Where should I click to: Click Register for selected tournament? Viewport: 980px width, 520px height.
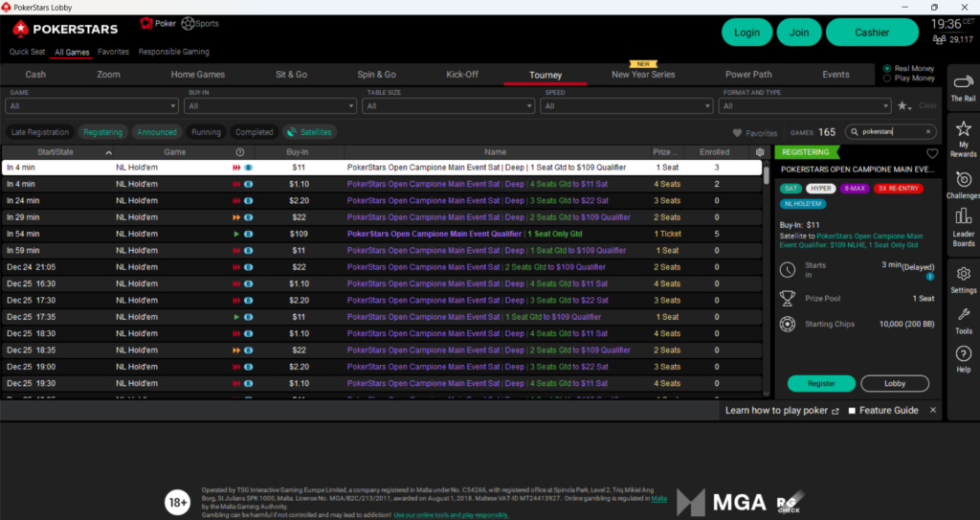821,384
